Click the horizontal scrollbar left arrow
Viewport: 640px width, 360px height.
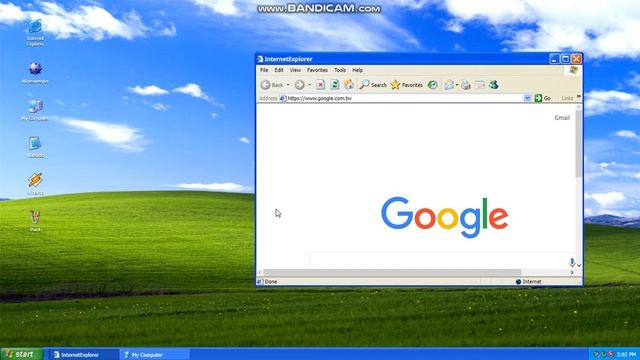260,272
